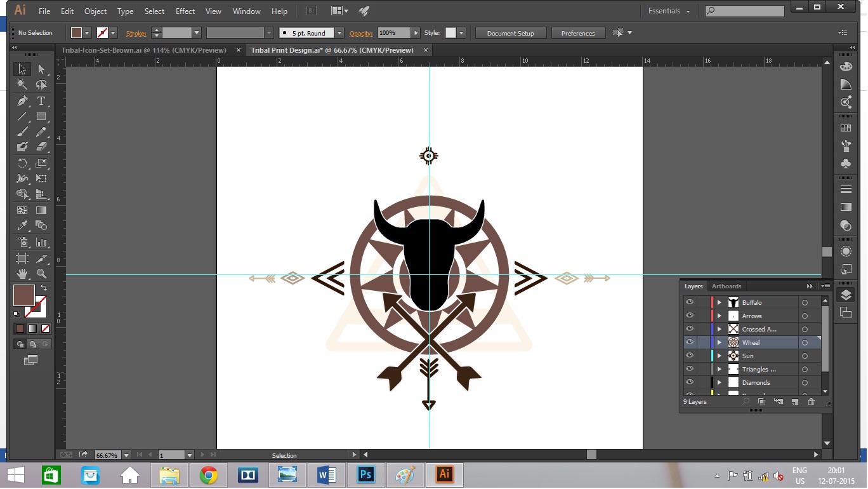The image size is (868, 489).
Task: Select the Scale tool
Action: pos(41,163)
